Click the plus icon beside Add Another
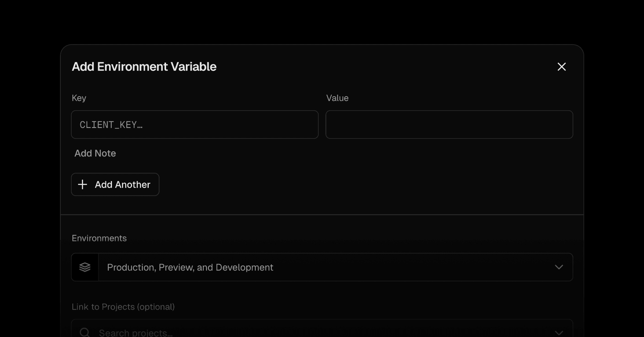 (x=82, y=185)
